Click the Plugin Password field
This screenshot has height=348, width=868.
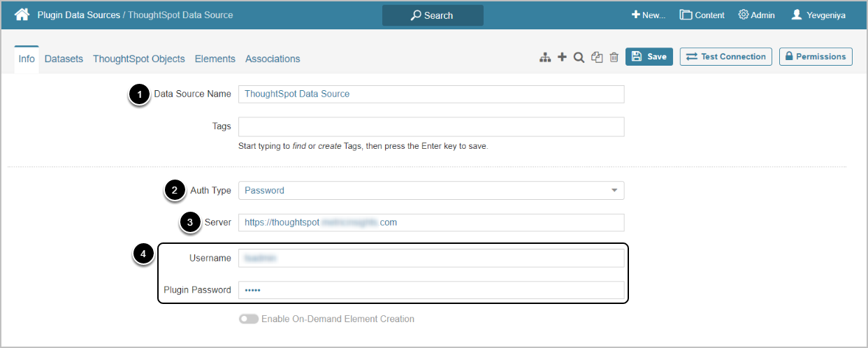point(431,290)
